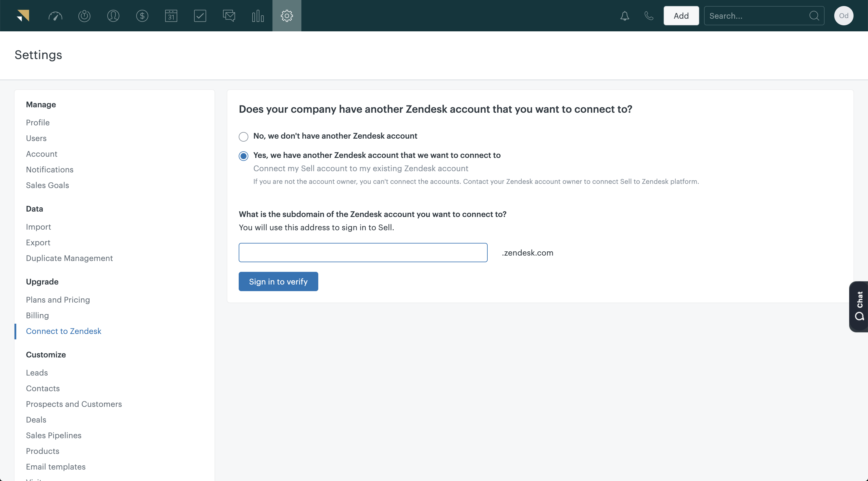The image size is (868, 481).
Task: Expand the Manage section
Action: [x=41, y=104]
